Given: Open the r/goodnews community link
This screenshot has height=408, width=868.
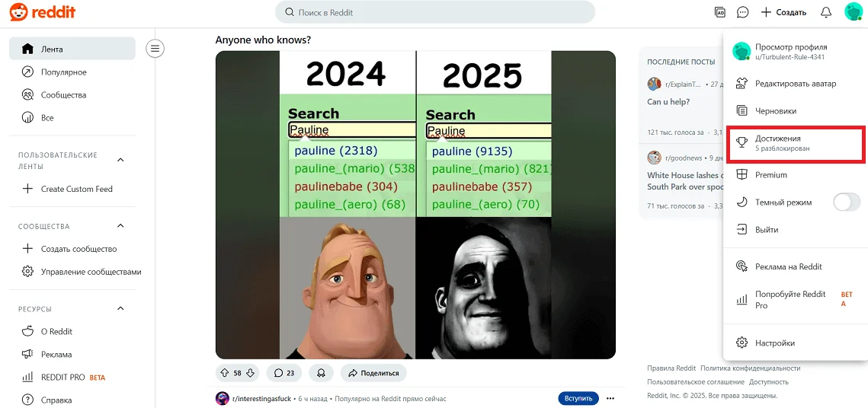Looking at the screenshot, I should [686, 158].
